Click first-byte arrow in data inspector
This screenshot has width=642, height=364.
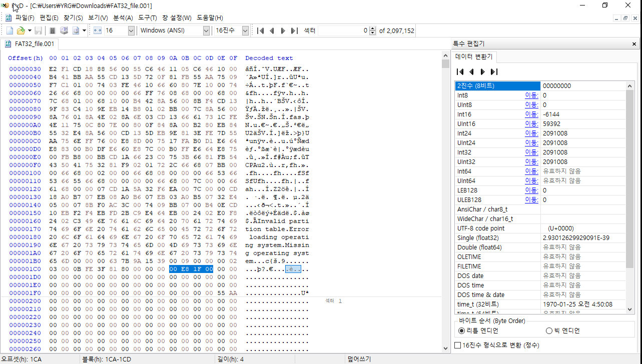pyautogui.click(x=461, y=71)
